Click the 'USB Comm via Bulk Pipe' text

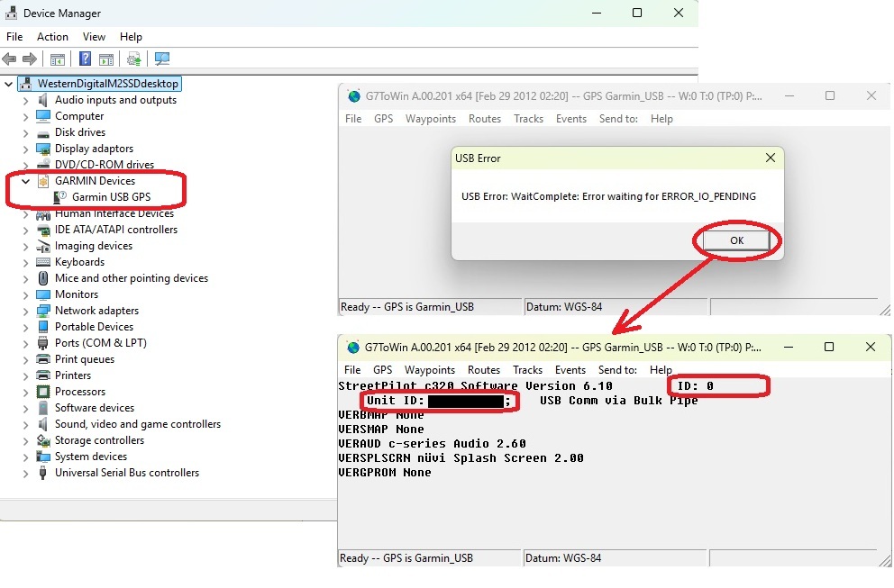point(618,401)
